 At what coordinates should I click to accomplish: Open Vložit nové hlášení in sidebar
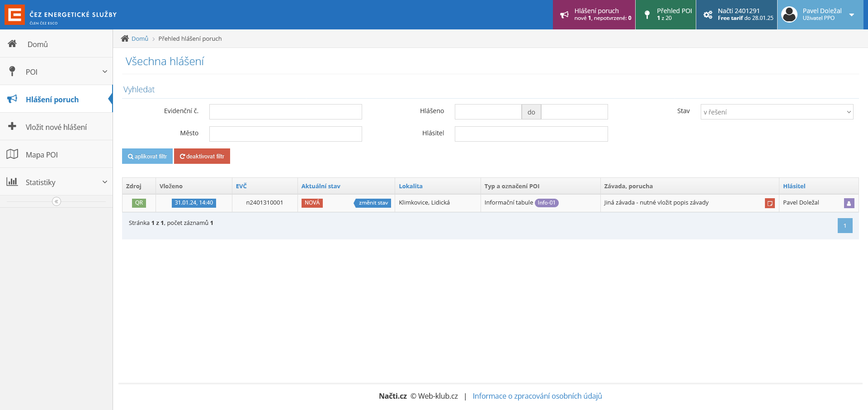click(x=56, y=127)
